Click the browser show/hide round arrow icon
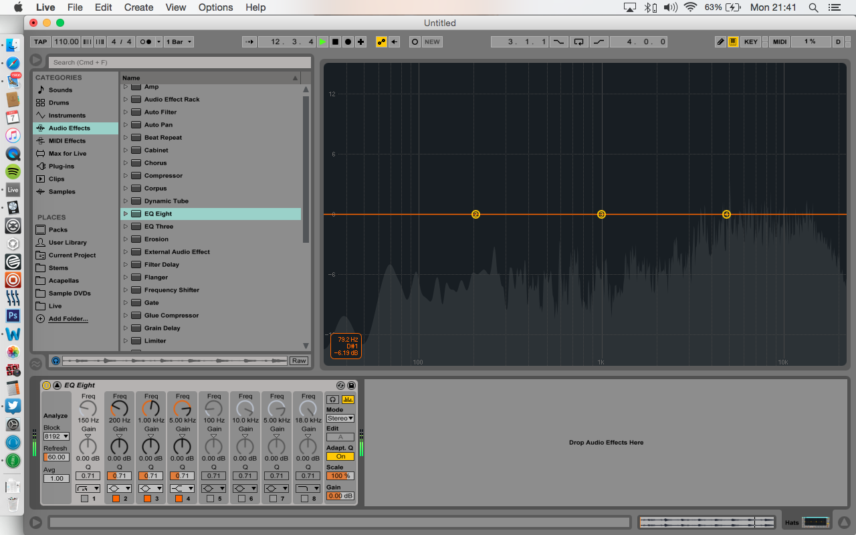 click(x=36, y=61)
